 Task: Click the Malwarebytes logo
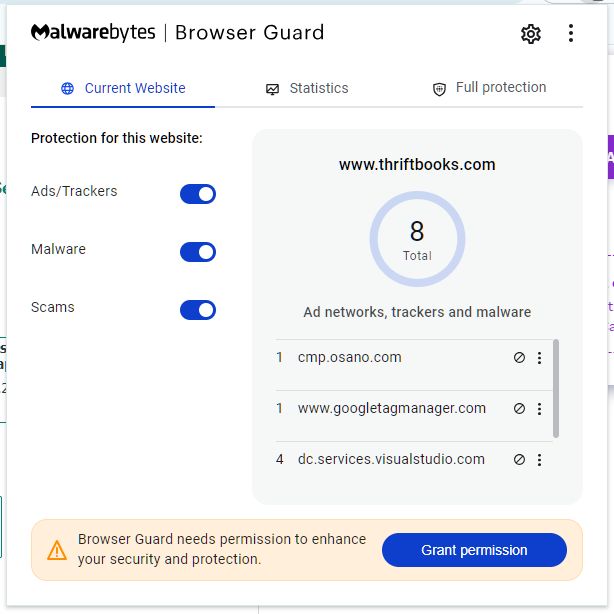click(93, 32)
